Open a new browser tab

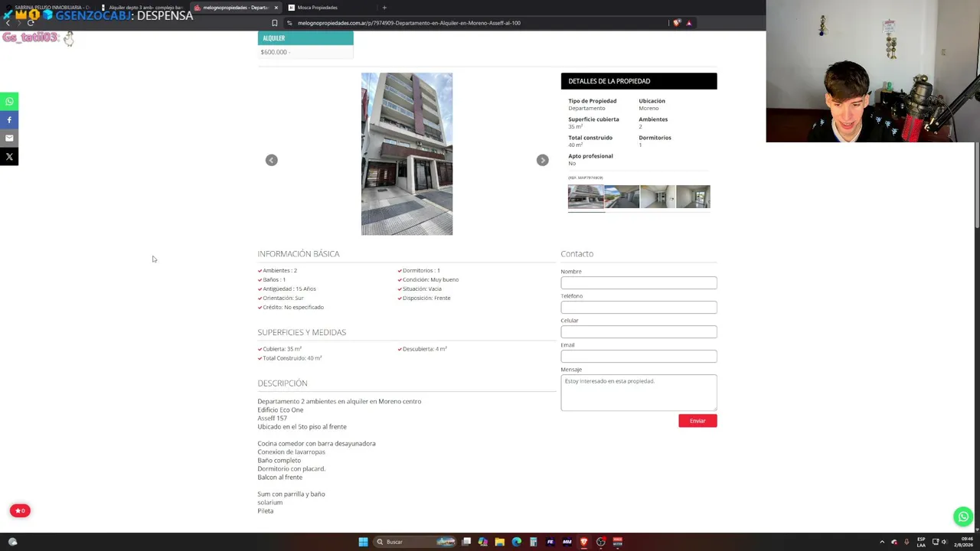point(384,8)
